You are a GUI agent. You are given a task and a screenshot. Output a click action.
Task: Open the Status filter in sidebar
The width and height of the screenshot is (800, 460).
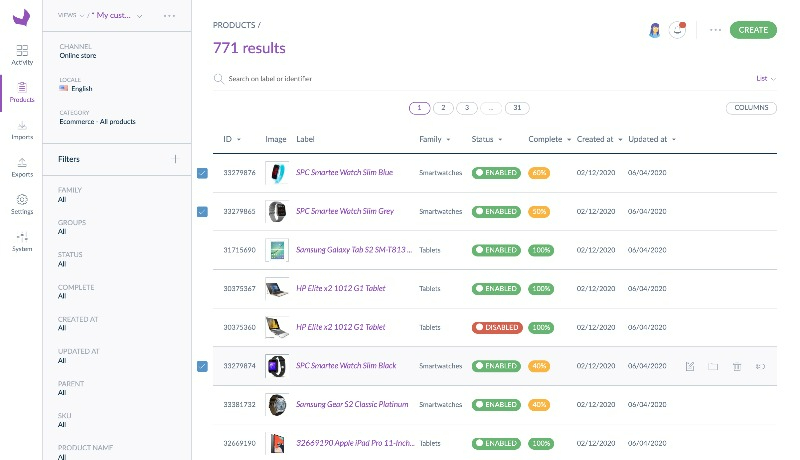click(70, 259)
